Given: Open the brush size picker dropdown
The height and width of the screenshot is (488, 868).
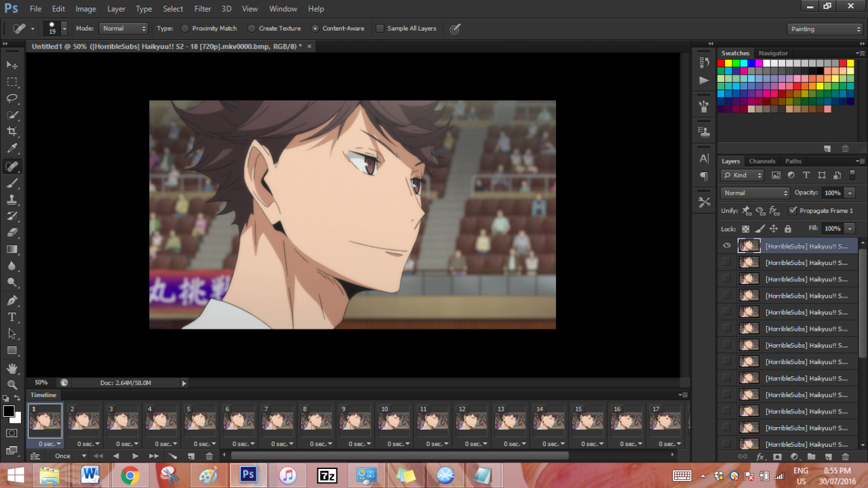Looking at the screenshot, I should (x=64, y=28).
